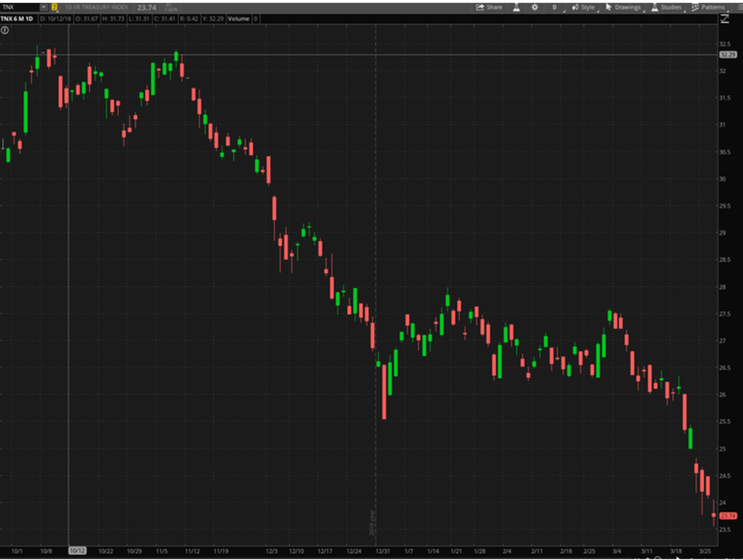Click the TNX symbol input field
Image resolution: width=743 pixels, height=560 pixels.
(20, 7)
